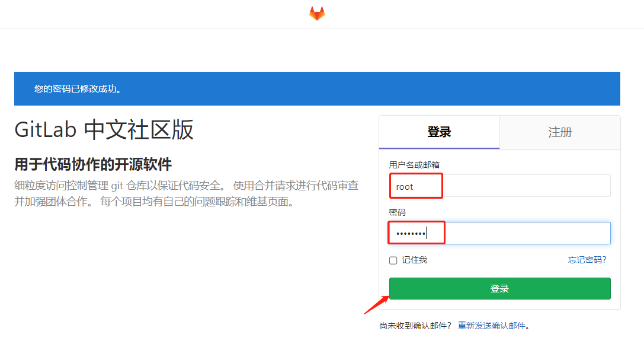Click the green 登录 button
The image size is (644, 363).
coord(500,289)
